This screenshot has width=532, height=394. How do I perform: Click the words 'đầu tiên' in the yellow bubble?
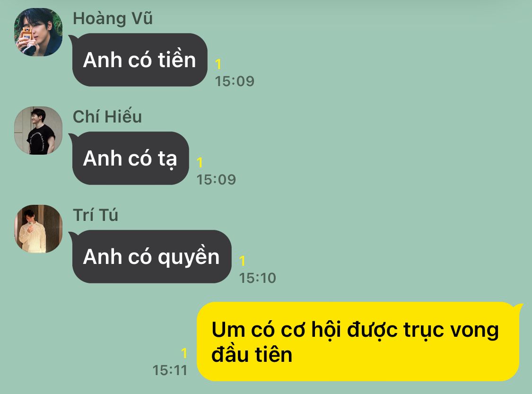pos(252,355)
